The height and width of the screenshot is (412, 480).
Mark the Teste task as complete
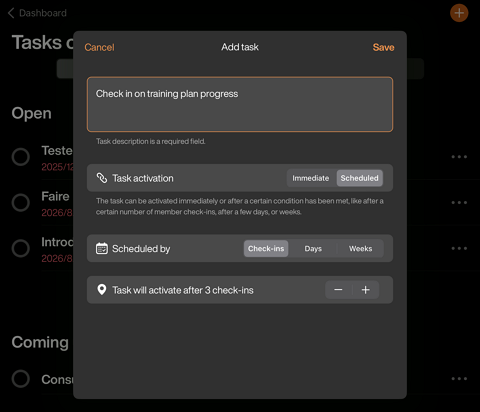[x=21, y=157]
